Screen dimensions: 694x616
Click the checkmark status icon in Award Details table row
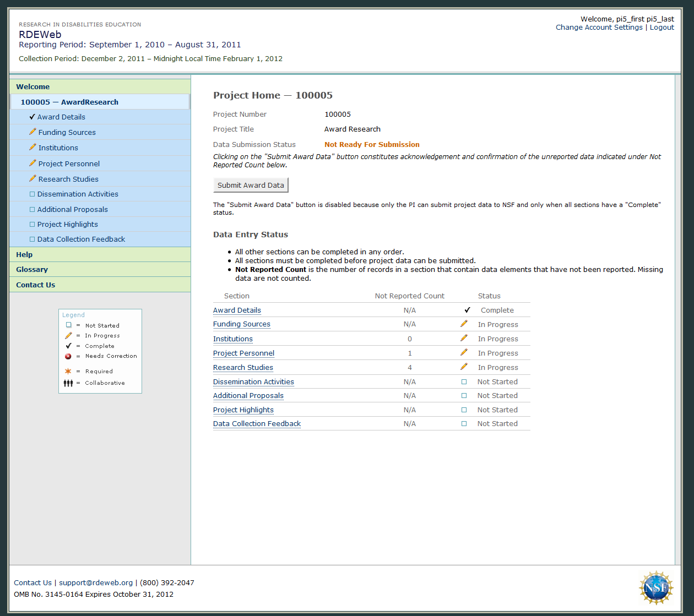click(467, 310)
